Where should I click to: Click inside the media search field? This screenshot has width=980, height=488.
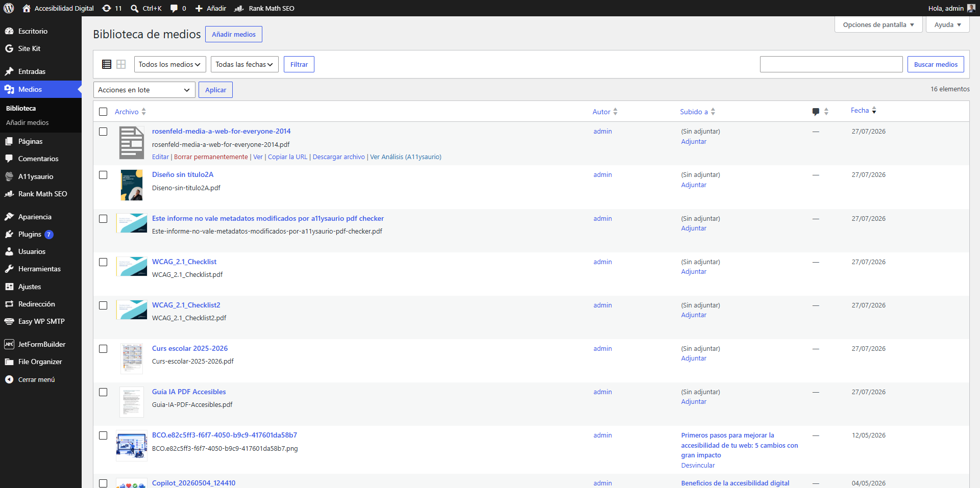(831, 64)
